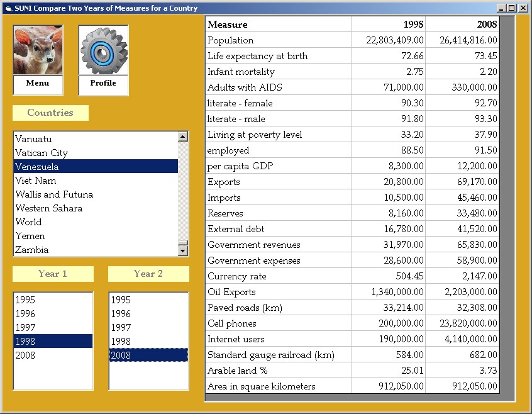Click the Countries label button
Viewport: 532px width, 414px height.
tap(50, 113)
